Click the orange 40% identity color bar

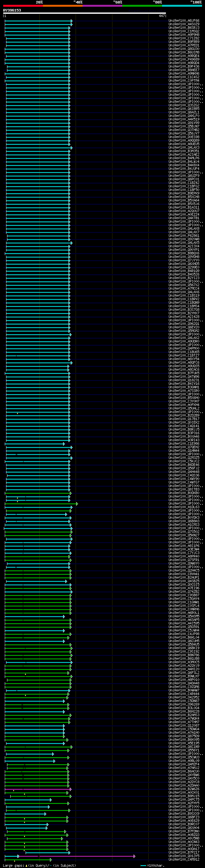pos(62,6)
